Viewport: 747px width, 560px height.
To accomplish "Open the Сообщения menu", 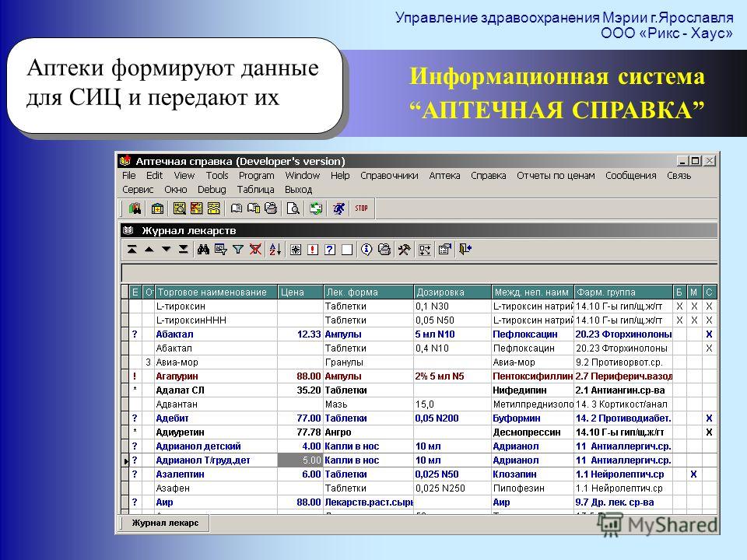I will 630,175.
